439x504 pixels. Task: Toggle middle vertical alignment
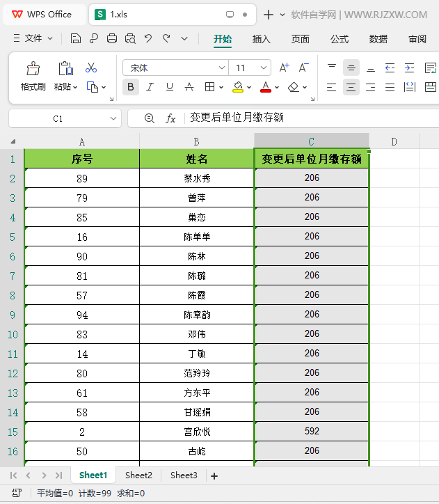coord(351,68)
